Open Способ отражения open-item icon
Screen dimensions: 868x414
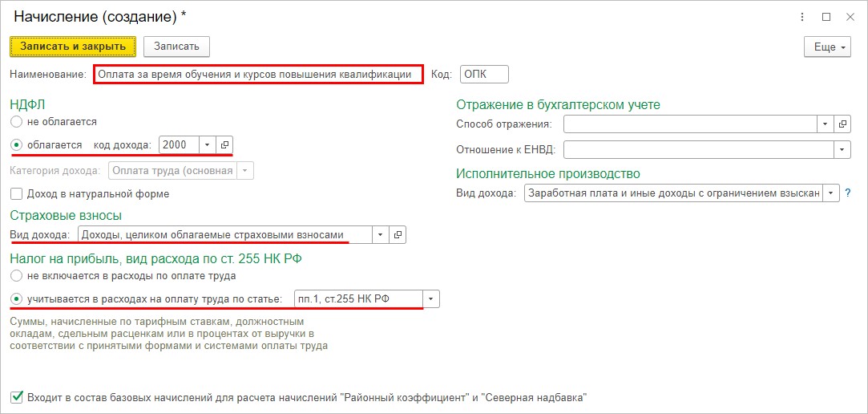coord(842,124)
